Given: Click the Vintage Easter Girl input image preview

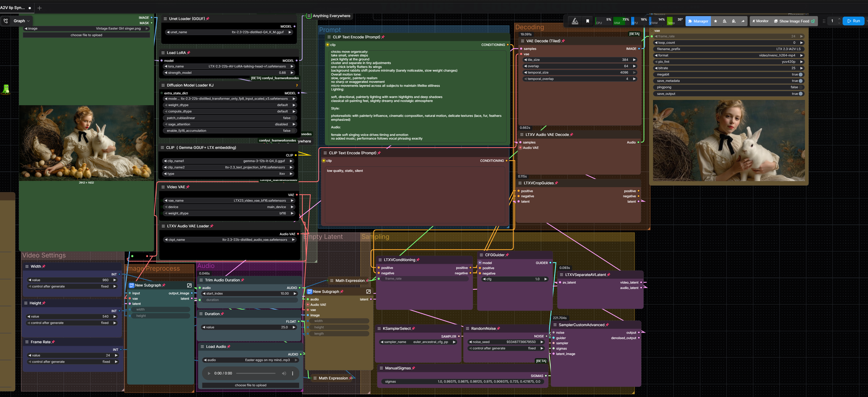Looking at the screenshot, I should 86,142.
